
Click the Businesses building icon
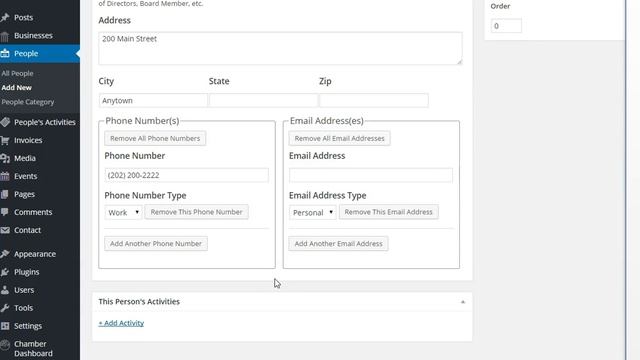pyautogui.click(x=4, y=36)
